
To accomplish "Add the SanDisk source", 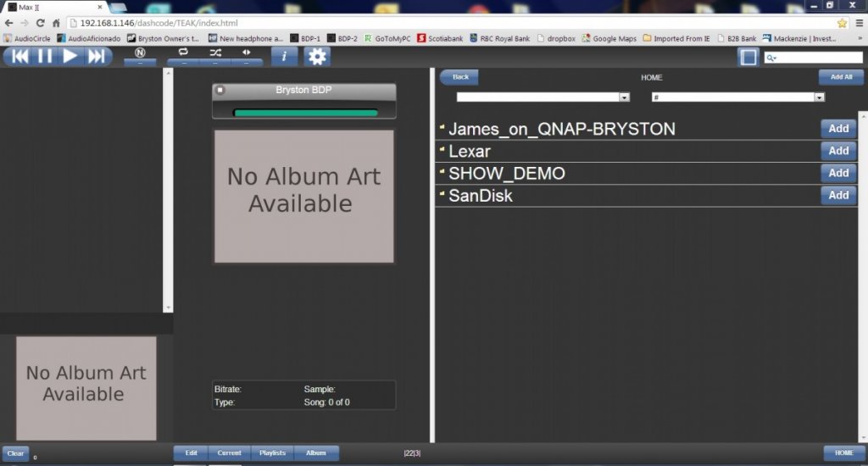I will [x=838, y=195].
